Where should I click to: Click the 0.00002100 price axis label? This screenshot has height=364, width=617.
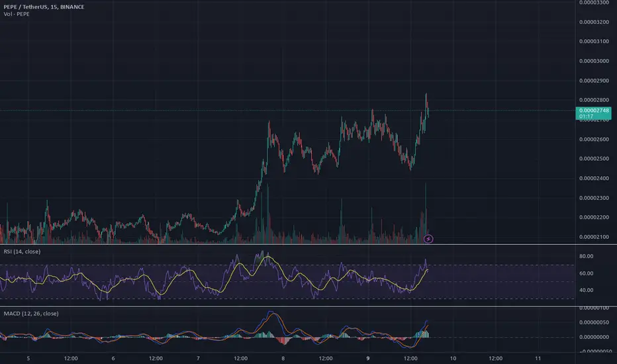[x=594, y=237]
